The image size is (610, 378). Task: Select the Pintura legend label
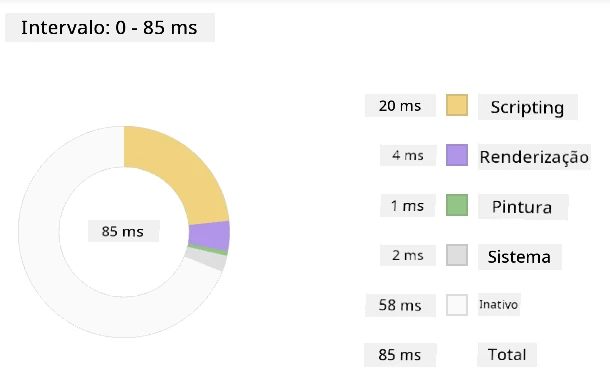522,207
